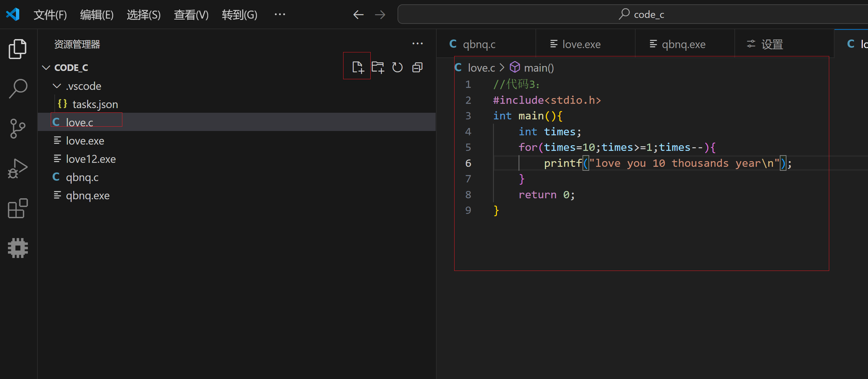
Task: Create a new file in CODE_C
Action: tap(357, 67)
